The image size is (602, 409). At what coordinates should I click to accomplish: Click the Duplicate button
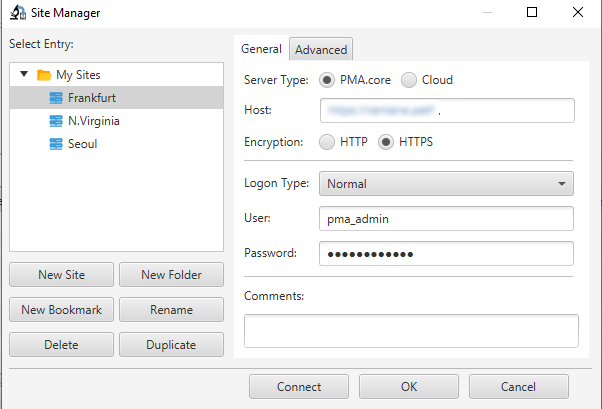[x=170, y=345]
